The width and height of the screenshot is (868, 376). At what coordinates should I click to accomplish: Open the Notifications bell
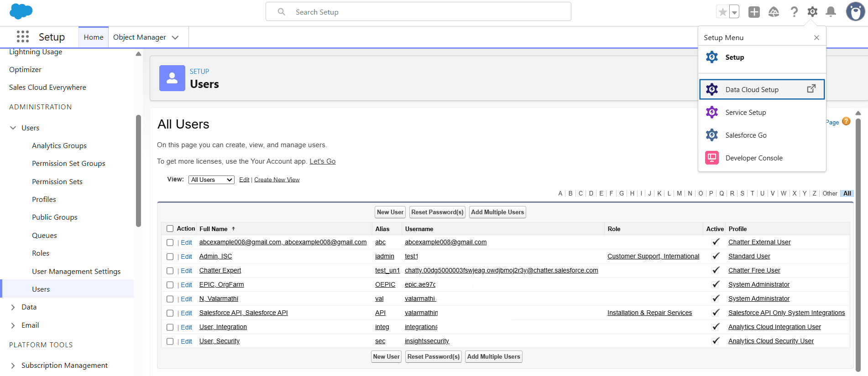[831, 12]
